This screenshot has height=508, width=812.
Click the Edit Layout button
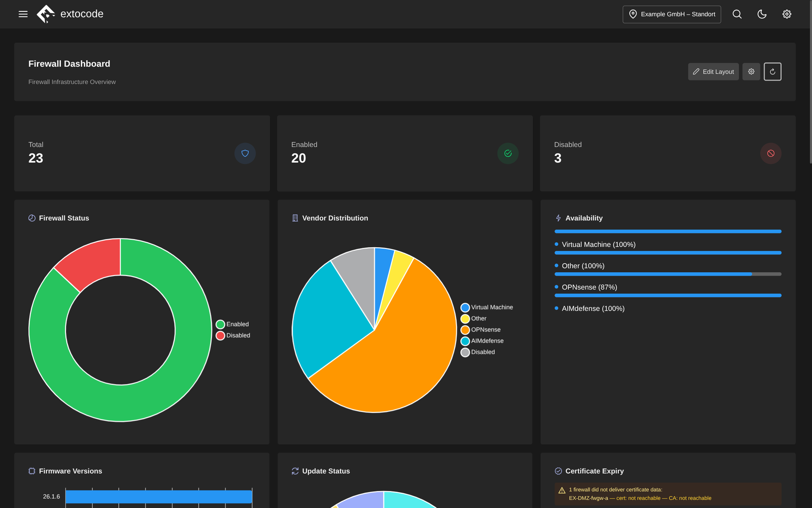(x=713, y=72)
